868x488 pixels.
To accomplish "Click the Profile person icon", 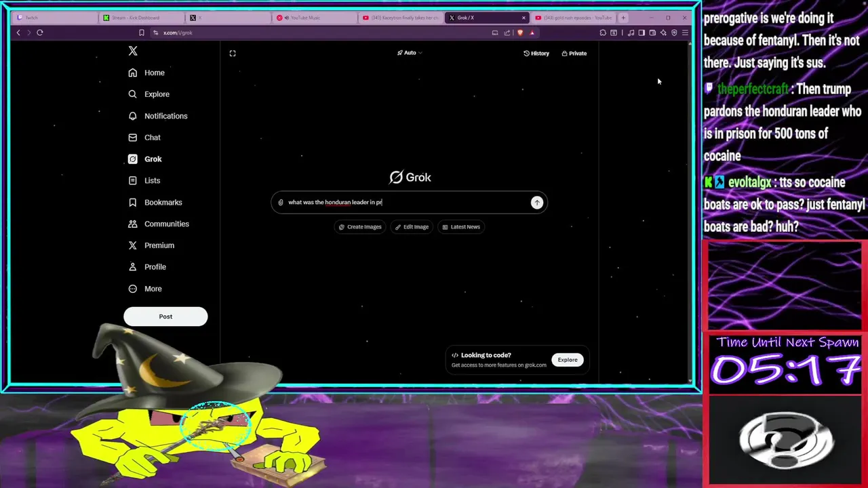I will [x=132, y=267].
